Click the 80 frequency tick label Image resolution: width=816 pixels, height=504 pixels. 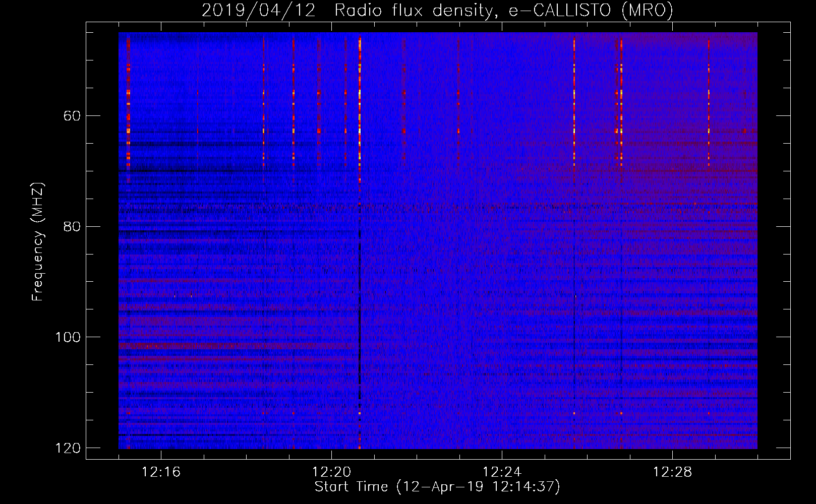[72, 227]
